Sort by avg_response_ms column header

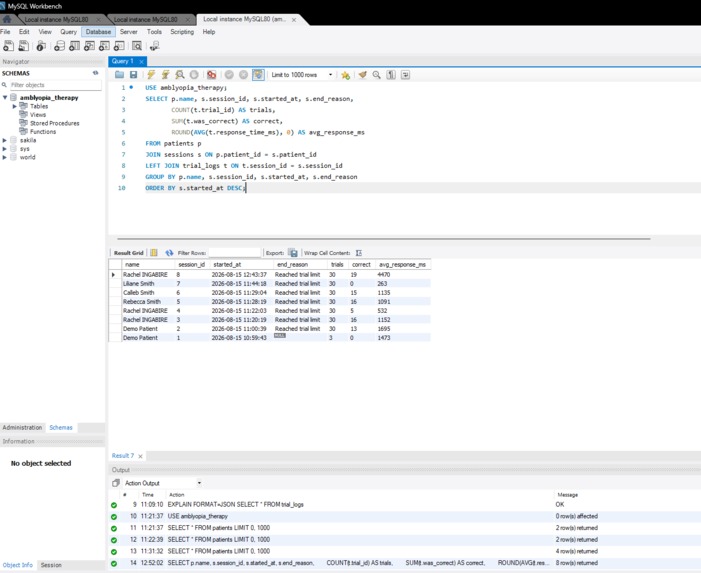coord(402,265)
